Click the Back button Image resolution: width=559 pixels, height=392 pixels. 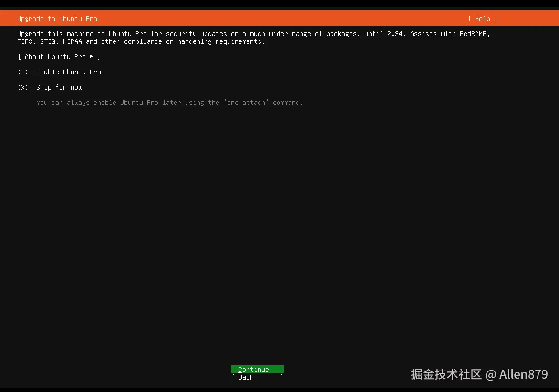tap(258, 377)
